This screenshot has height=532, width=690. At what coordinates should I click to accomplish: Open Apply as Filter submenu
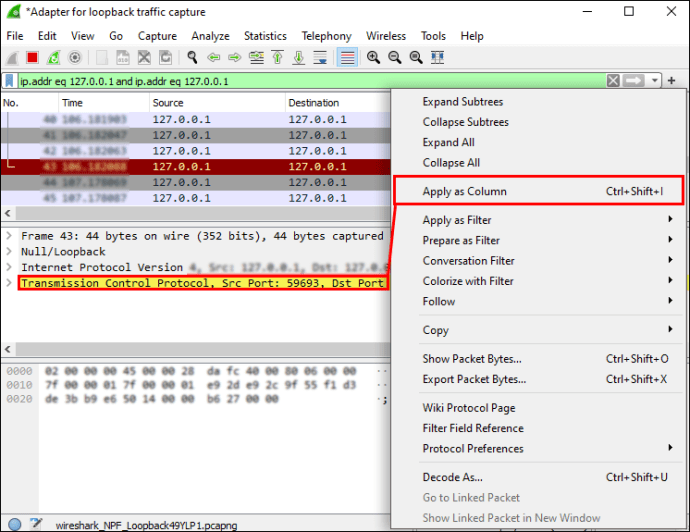point(539,220)
